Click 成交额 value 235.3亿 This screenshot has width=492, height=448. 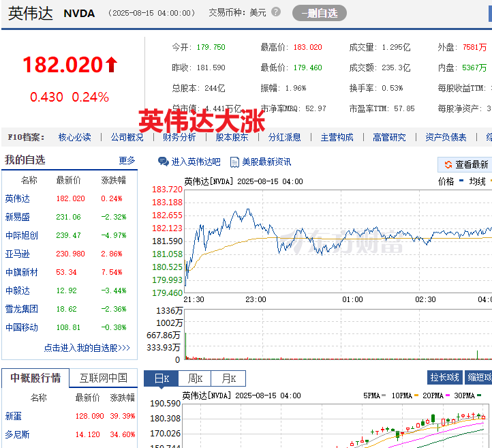point(396,68)
